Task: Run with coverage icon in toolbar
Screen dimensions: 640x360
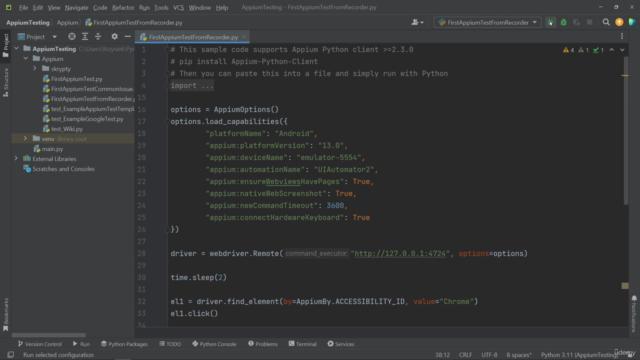Action: pos(576,22)
